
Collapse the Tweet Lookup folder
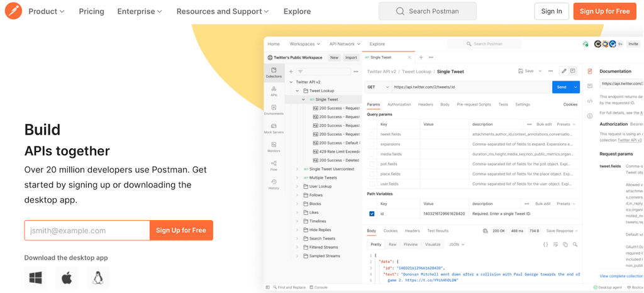(x=297, y=91)
